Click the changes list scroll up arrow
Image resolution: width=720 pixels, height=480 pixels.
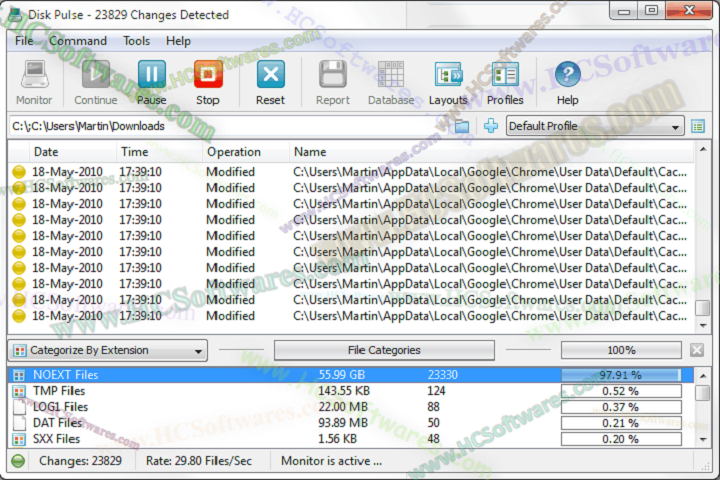(x=703, y=149)
